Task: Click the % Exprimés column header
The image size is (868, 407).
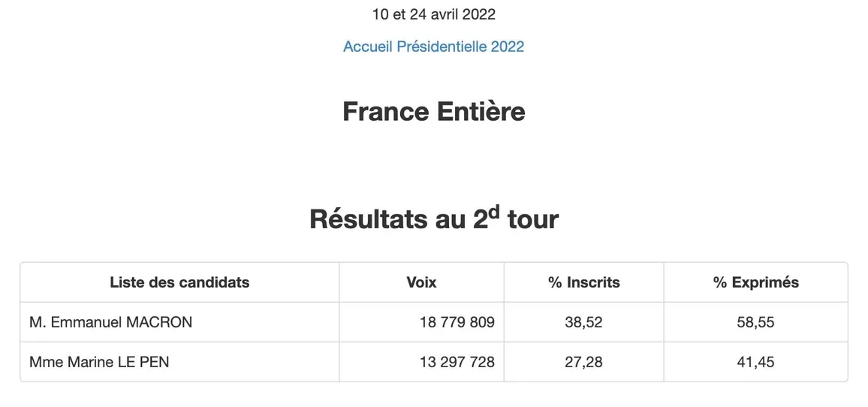Action: click(x=755, y=282)
